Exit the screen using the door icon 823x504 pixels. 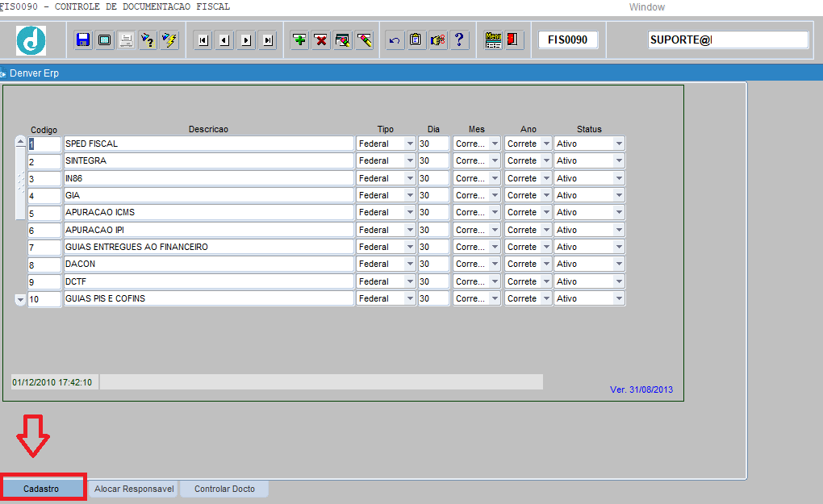(x=515, y=40)
